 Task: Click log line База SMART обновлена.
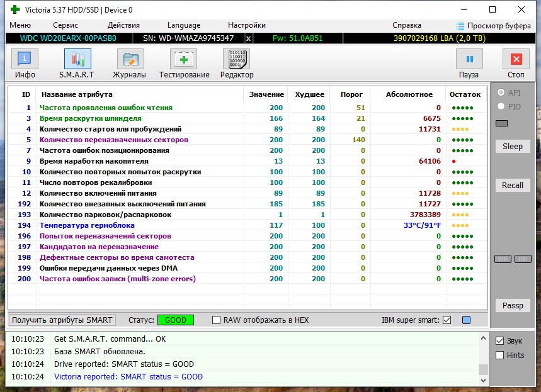click(100, 351)
